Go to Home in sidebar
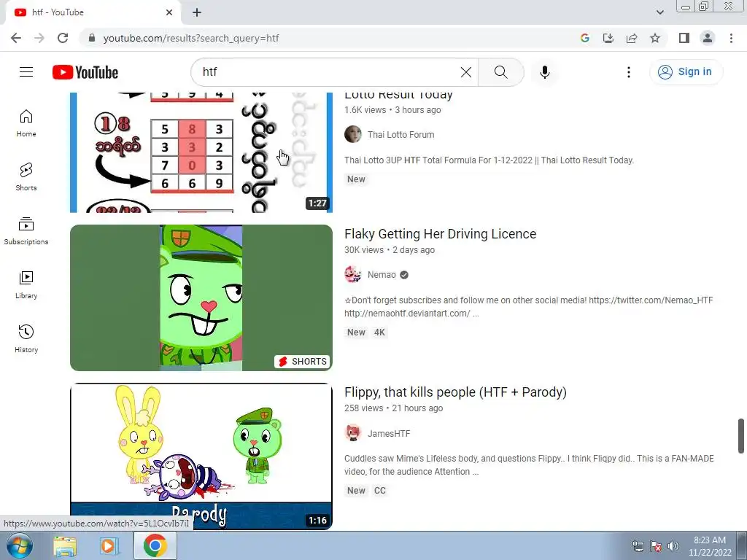The height and width of the screenshot is (560, 747). tap(26, 123)
